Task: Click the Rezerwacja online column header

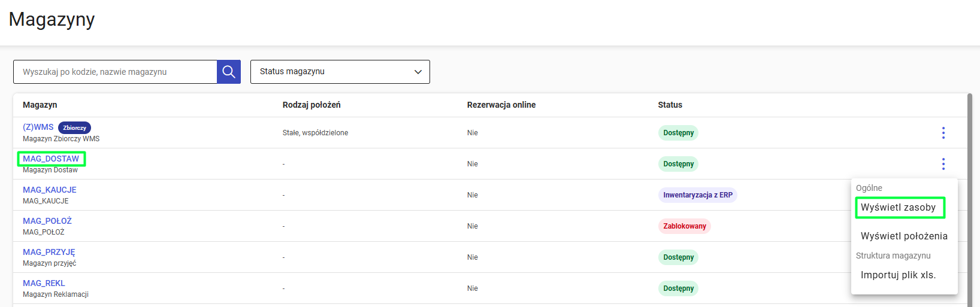Action: tap(501, 105)
